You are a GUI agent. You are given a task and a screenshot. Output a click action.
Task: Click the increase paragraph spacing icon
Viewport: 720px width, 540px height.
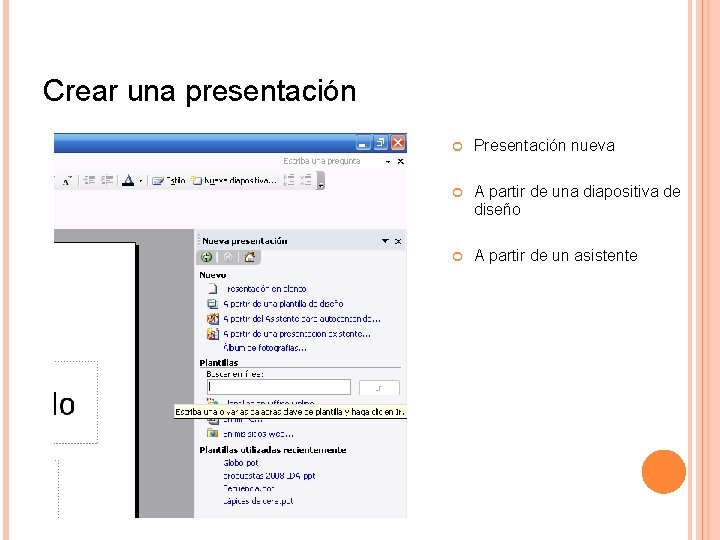pyautogui.click(x=289, y=180)
